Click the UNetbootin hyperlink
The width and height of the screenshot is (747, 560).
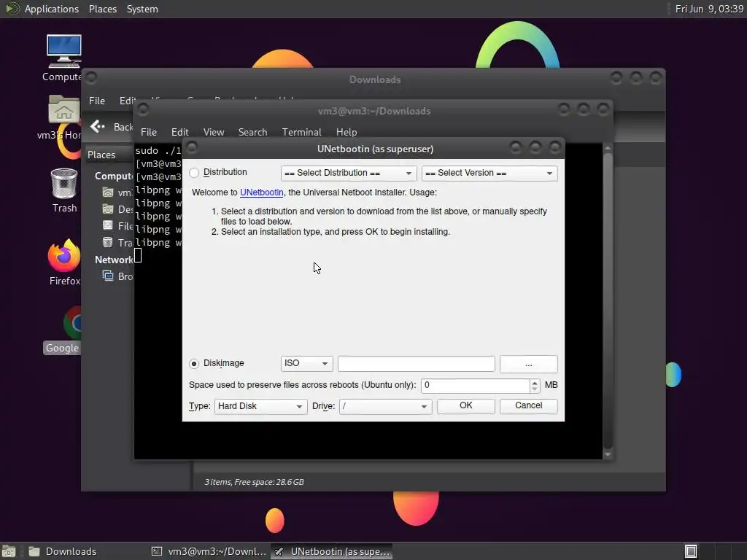[x=262, y=192]
